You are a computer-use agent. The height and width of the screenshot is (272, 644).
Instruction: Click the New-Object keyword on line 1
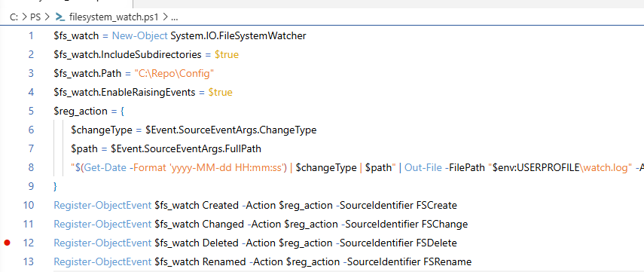click(139, 35)
